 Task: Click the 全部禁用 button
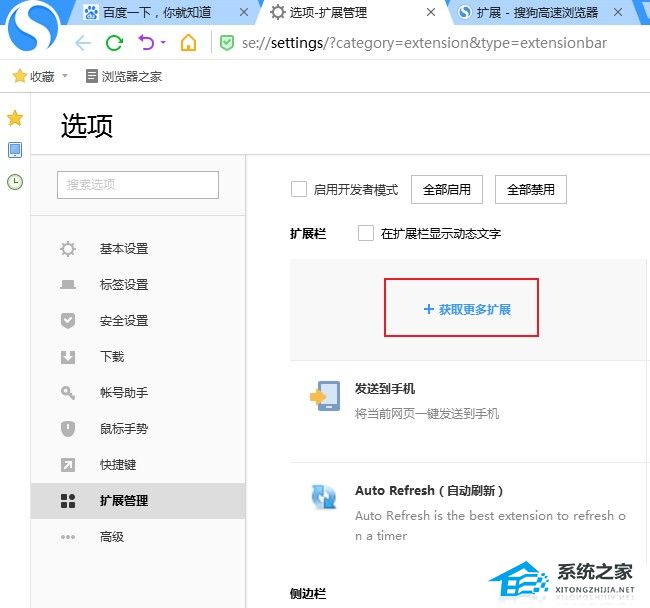(531, 189)
